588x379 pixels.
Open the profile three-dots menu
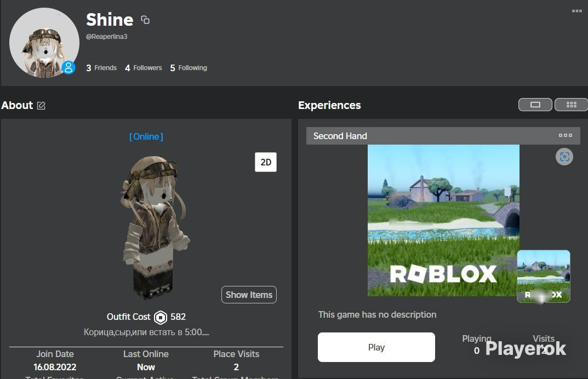[x=576, y=11]
